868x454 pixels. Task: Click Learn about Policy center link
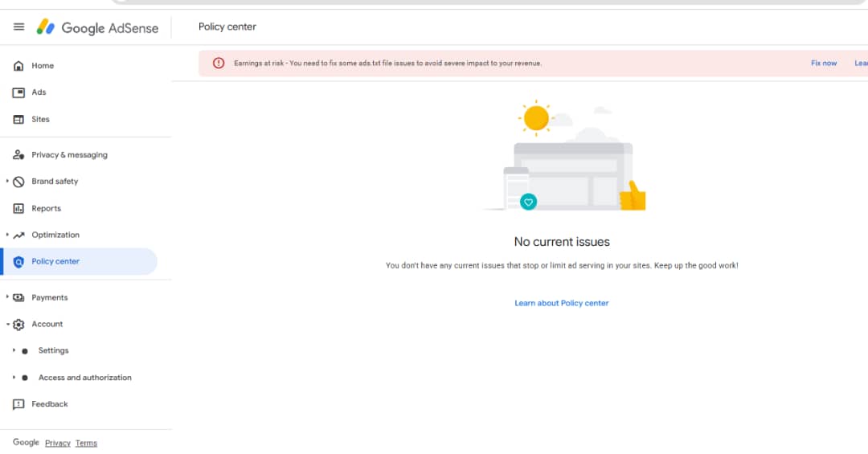pos(561,304)
